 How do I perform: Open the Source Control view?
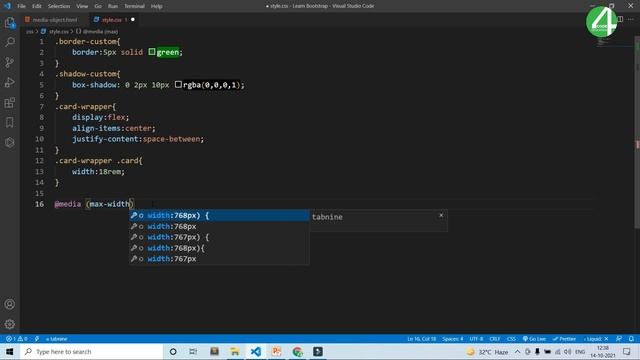(10, 62)
